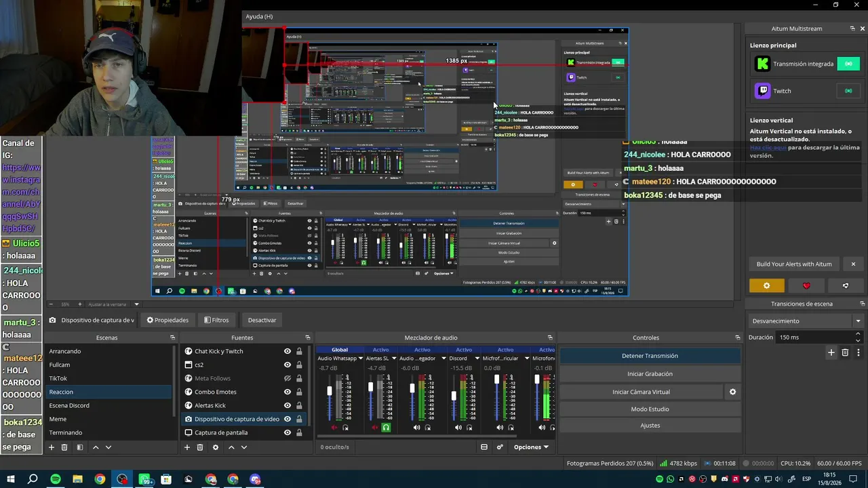This screenshot has width=868, height=488.
Task: Open Alertas SL channel dropdown arrow
Action: tap(394, 358)
